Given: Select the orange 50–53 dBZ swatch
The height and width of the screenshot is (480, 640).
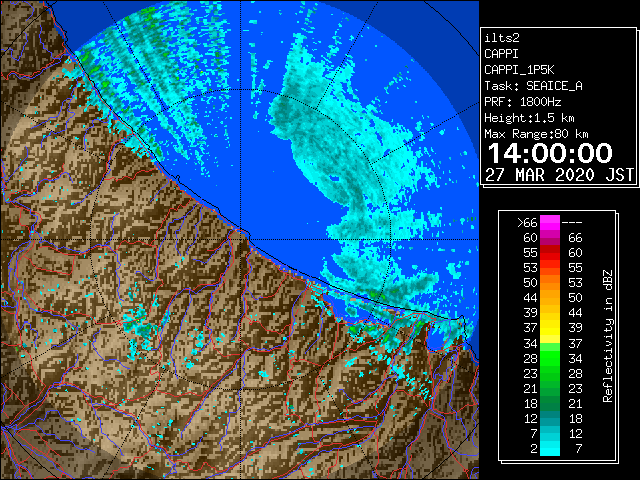Looking at the screenshot, I should pos(550,283).
